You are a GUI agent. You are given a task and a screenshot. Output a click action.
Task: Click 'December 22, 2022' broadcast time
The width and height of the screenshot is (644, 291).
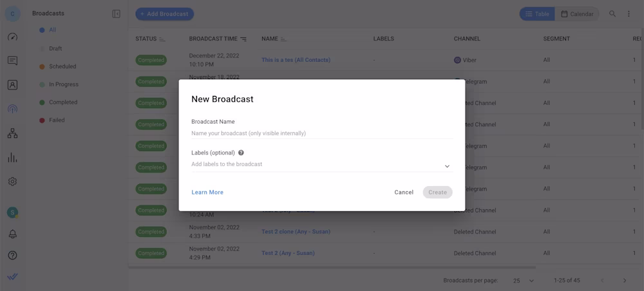pyautogui.click(x=214, y=56)
